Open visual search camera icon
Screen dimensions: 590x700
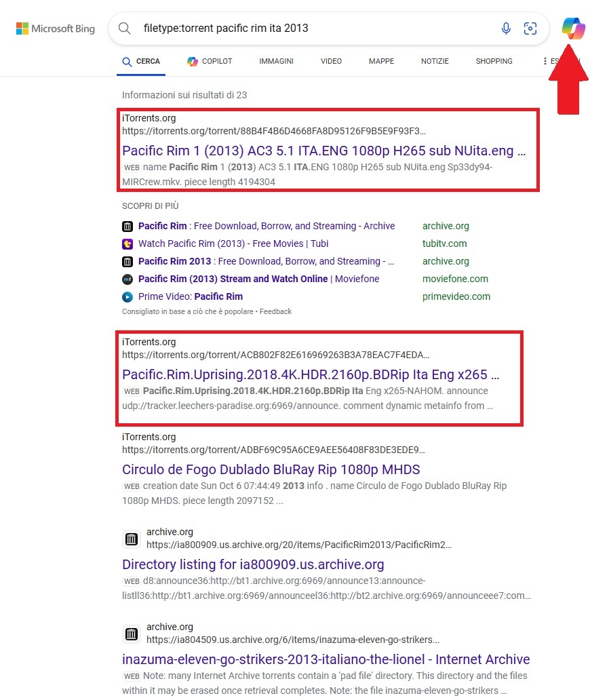click(530, 28)
